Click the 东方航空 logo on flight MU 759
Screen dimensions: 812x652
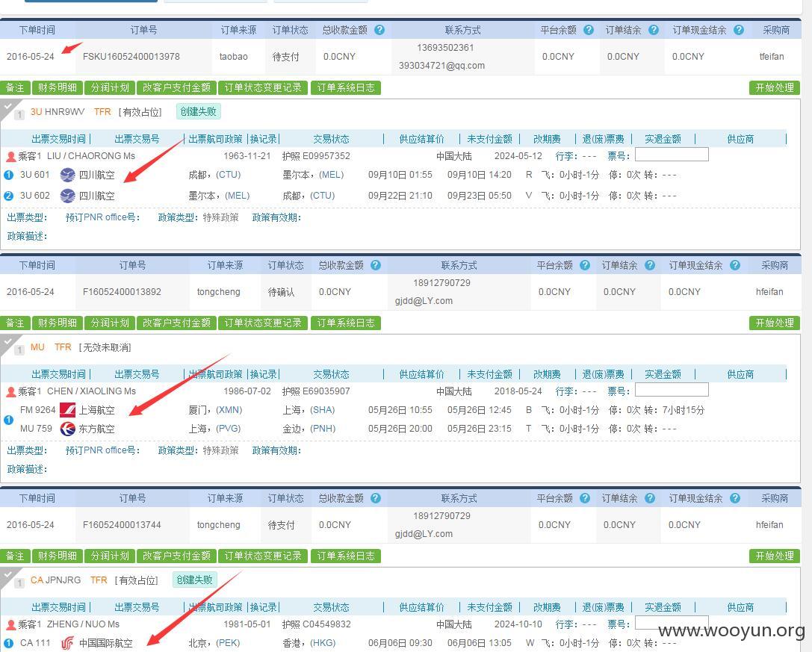coord(67,429)
